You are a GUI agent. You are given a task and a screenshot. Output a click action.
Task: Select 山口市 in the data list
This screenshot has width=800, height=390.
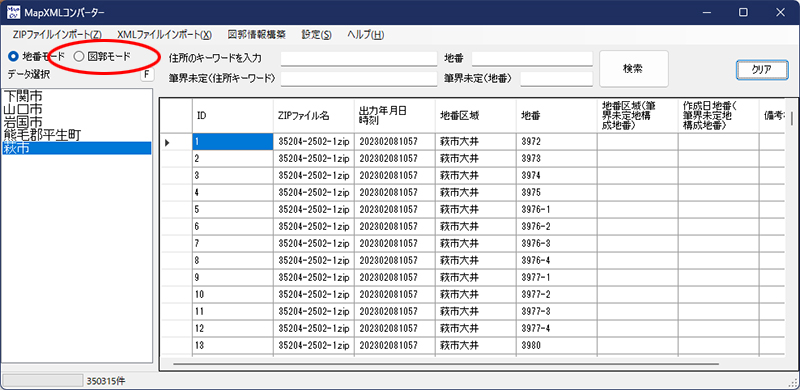pyautogui.click(x=77, y=109)
